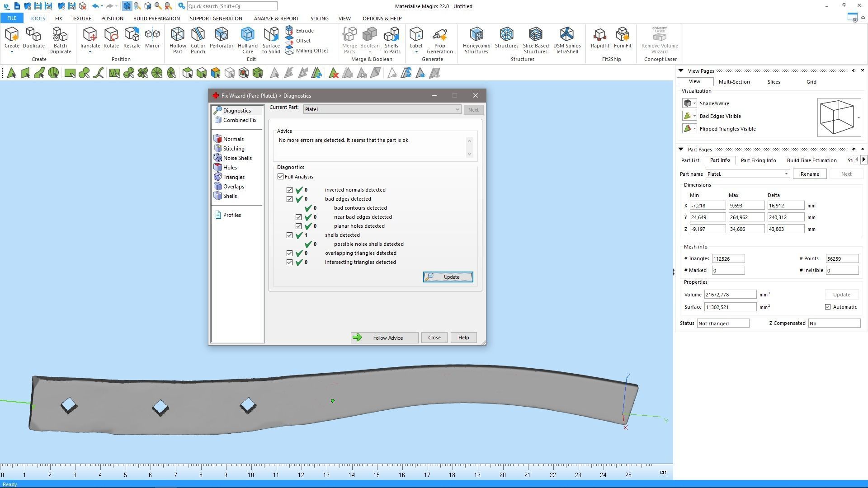The height and width of the screenshot is (488, 868).
Task: Open the SUPPORT GENERATION ribbon tab
Action: coord(216,19)
